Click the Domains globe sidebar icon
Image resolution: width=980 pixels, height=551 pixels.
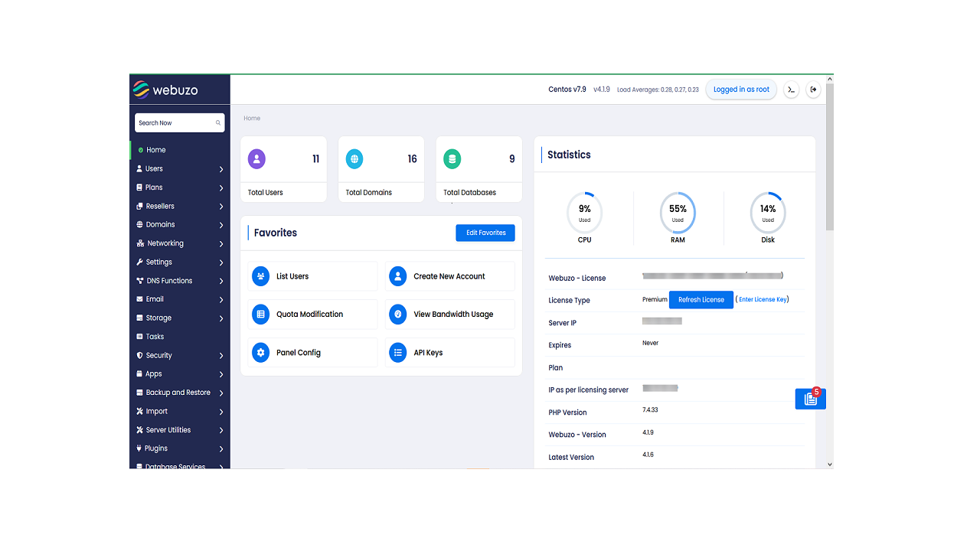pos(139,224)
